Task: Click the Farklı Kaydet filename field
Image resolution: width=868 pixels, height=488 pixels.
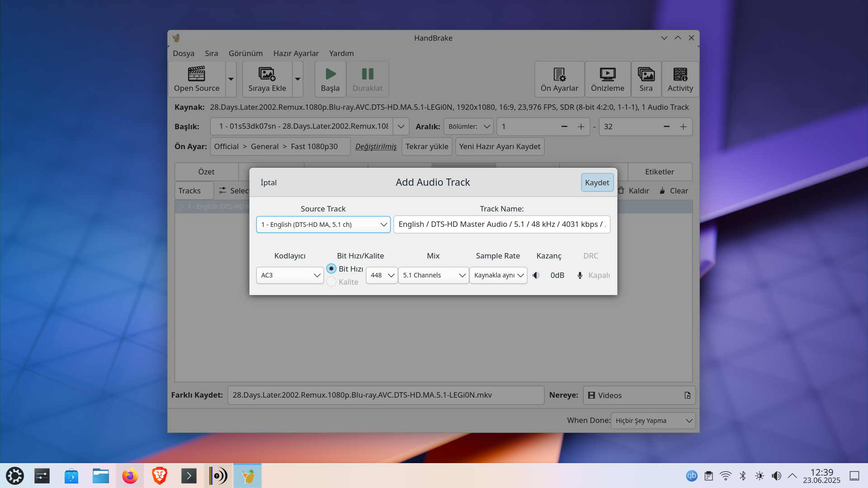Action: (386, 395)
